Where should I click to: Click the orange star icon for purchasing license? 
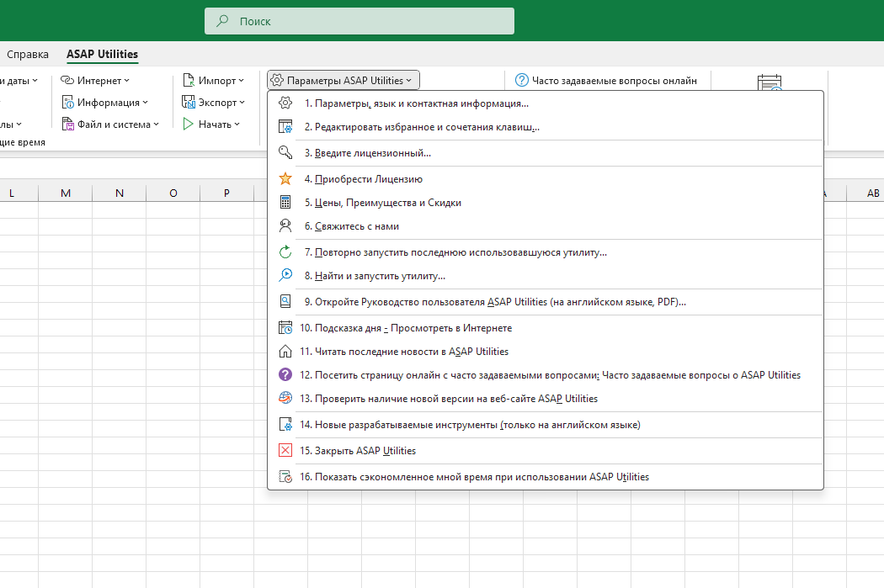285,179
